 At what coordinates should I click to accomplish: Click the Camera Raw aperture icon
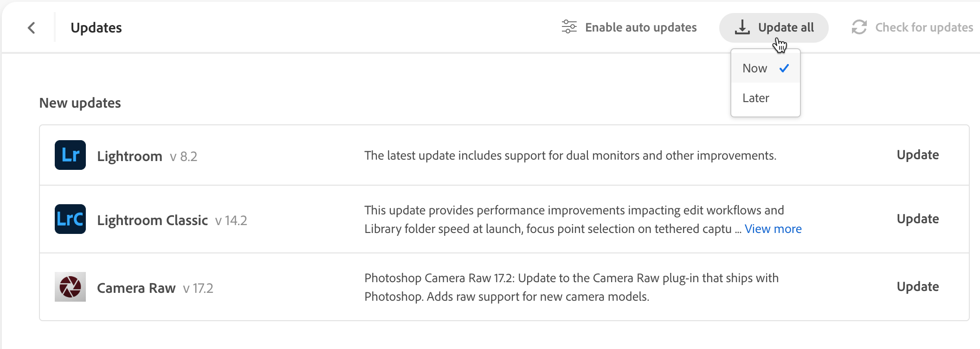click(x=70, y=287)
